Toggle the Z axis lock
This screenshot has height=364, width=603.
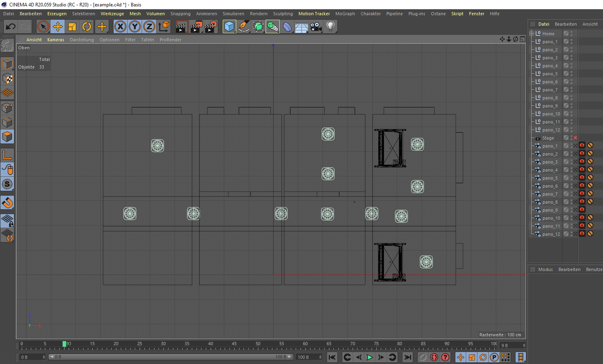tap(149, 27)
